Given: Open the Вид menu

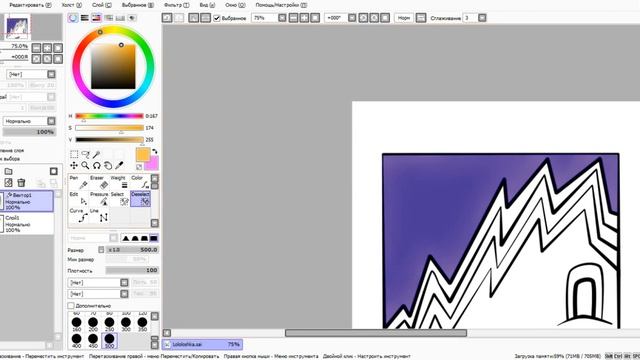Looking at the screenshot, I should pyautogui.click(x=207, y=5).
